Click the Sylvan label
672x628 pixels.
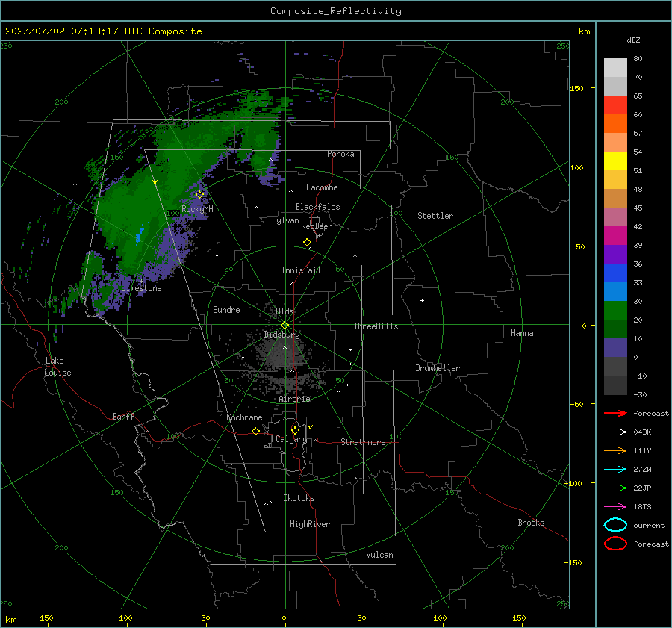[285, 220]
